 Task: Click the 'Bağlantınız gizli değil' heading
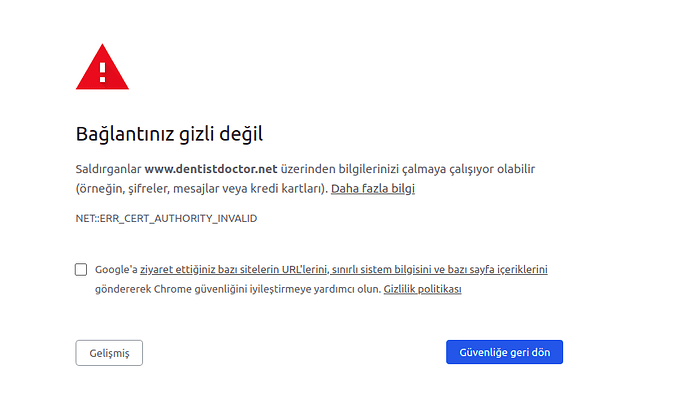point(169,134)
